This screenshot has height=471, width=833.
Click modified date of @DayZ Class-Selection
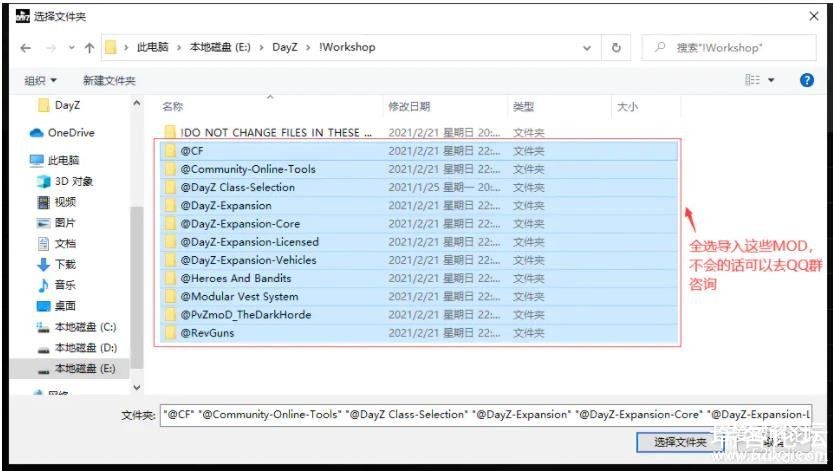tap(444, 187)
